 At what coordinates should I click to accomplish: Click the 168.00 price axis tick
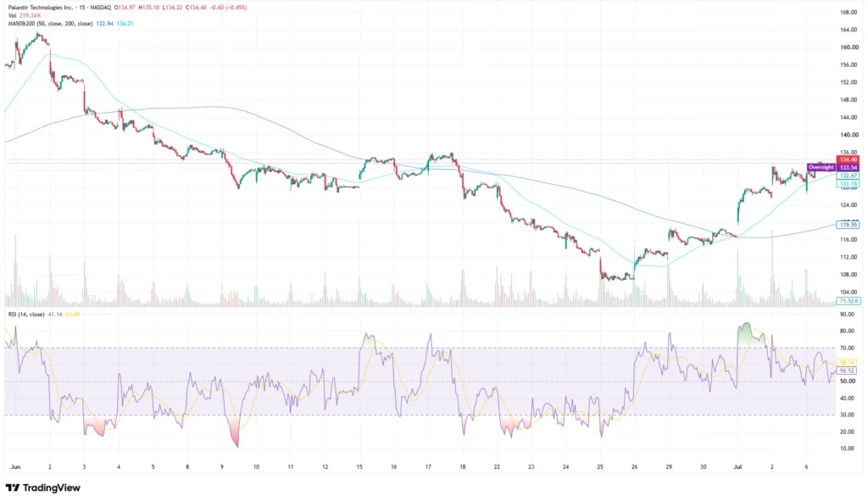849,12
